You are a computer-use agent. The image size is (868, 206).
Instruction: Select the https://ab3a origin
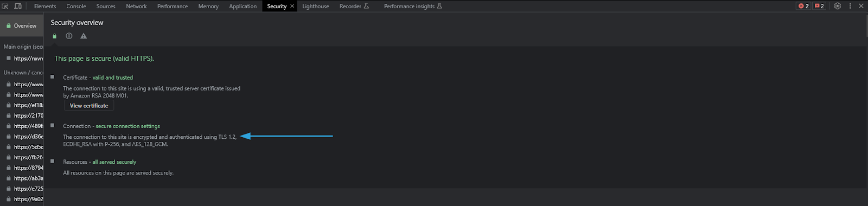(x=22, y=178)
